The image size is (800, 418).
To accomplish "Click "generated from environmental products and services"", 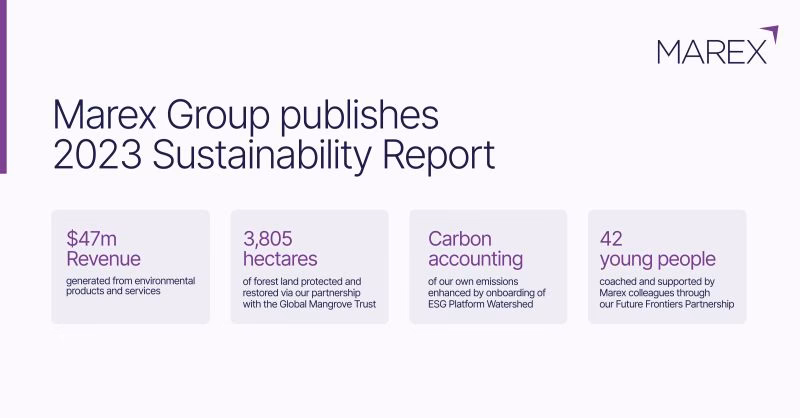I will coord(131,286).
